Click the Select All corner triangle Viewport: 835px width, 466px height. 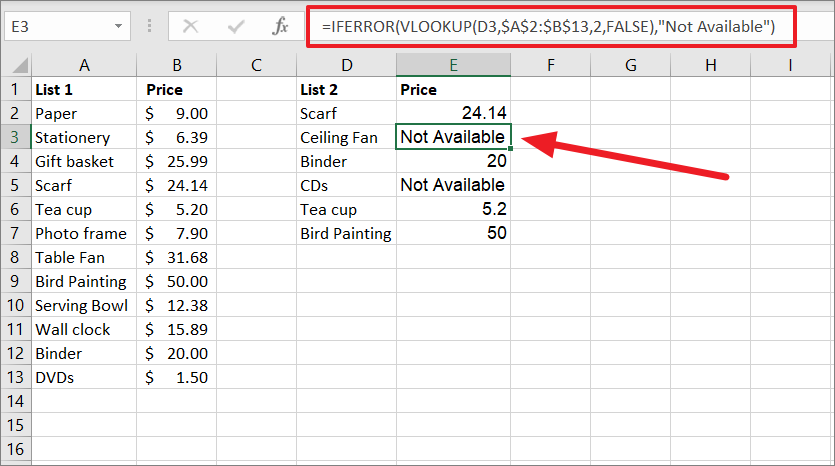tap(20, 66)
